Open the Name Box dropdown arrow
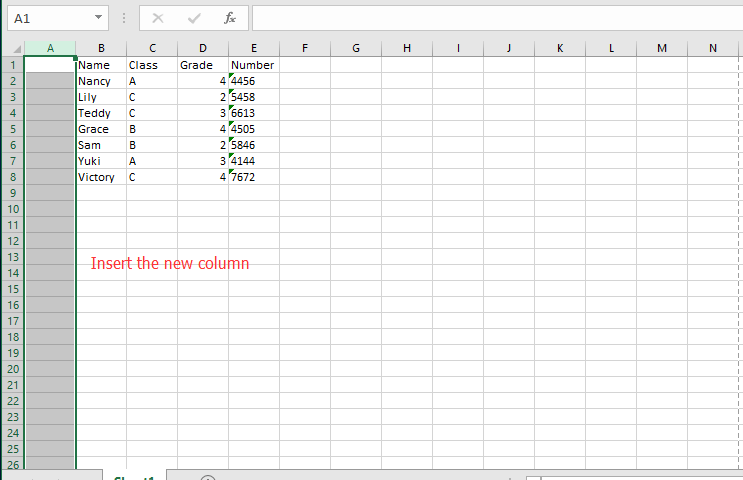The image size is (743, 480). (x=98, y=18)
